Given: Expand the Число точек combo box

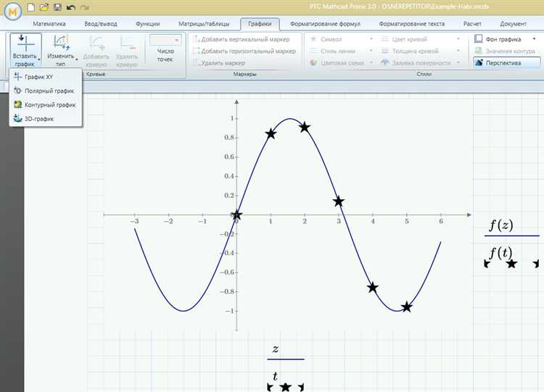Looking at the screenshot, I should (x=178, y=41).
